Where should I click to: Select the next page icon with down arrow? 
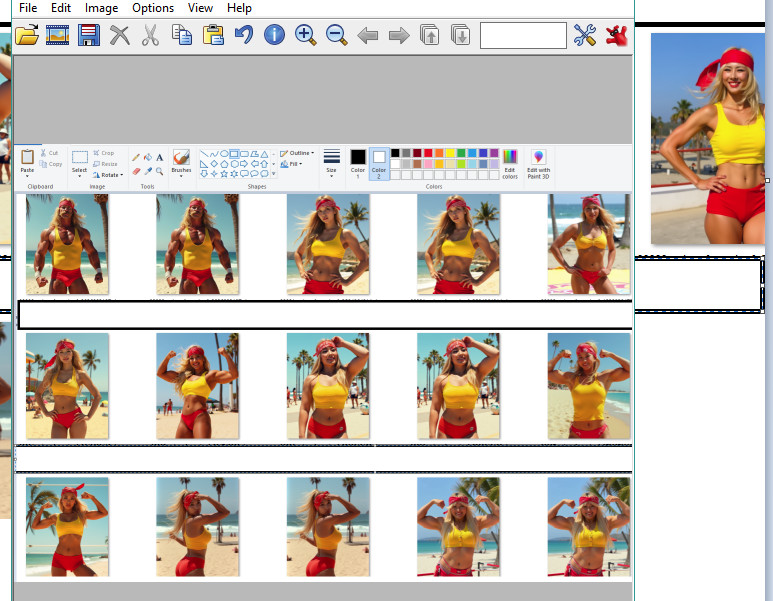tap(460, 35)
